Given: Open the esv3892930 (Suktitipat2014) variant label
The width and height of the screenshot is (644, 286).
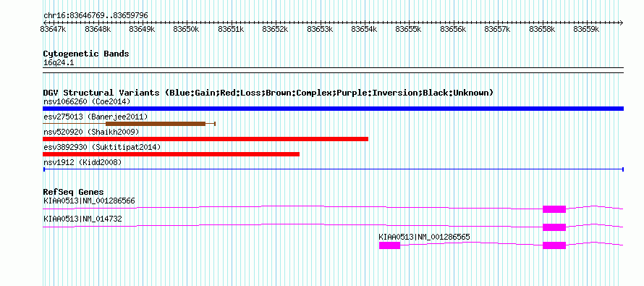Looking at the screenshot, I should coord(102,147).
